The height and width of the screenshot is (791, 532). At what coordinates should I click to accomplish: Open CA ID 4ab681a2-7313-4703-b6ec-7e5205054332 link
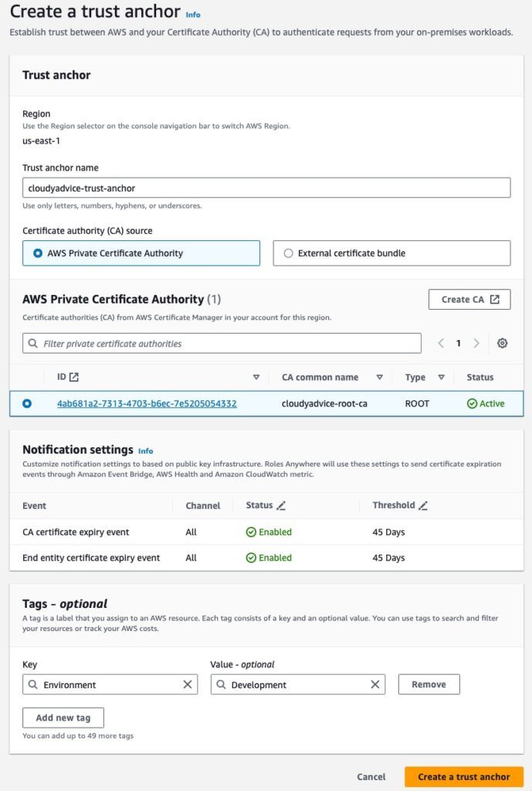click(x=147, y=403)
